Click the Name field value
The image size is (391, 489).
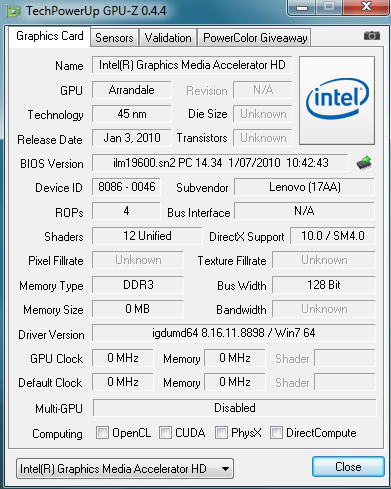192,65
